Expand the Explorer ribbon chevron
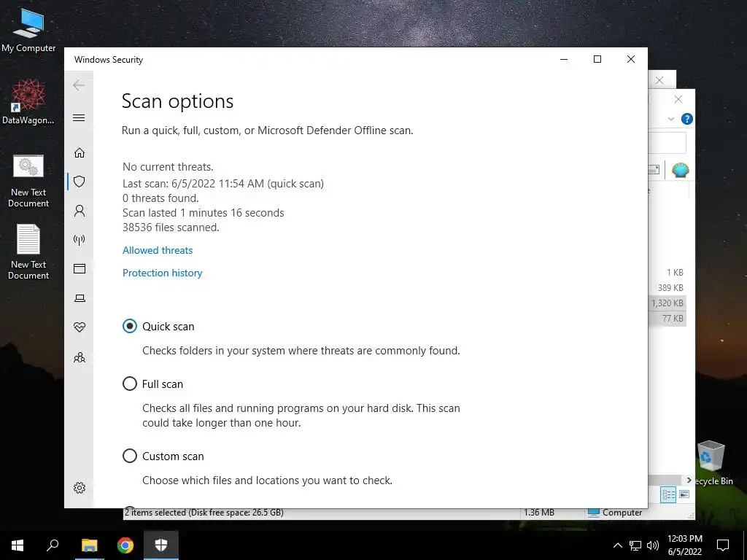747x560 pixels. 671,119
